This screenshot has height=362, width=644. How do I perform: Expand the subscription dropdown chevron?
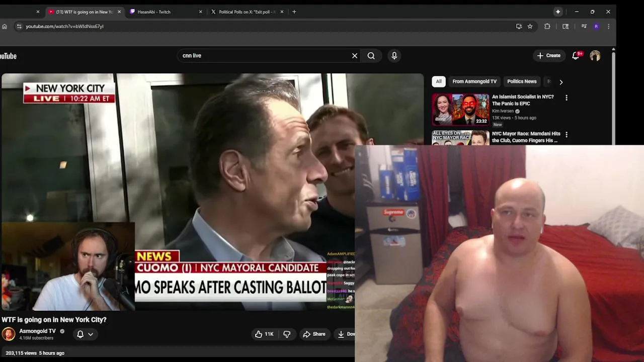point(91,334)
